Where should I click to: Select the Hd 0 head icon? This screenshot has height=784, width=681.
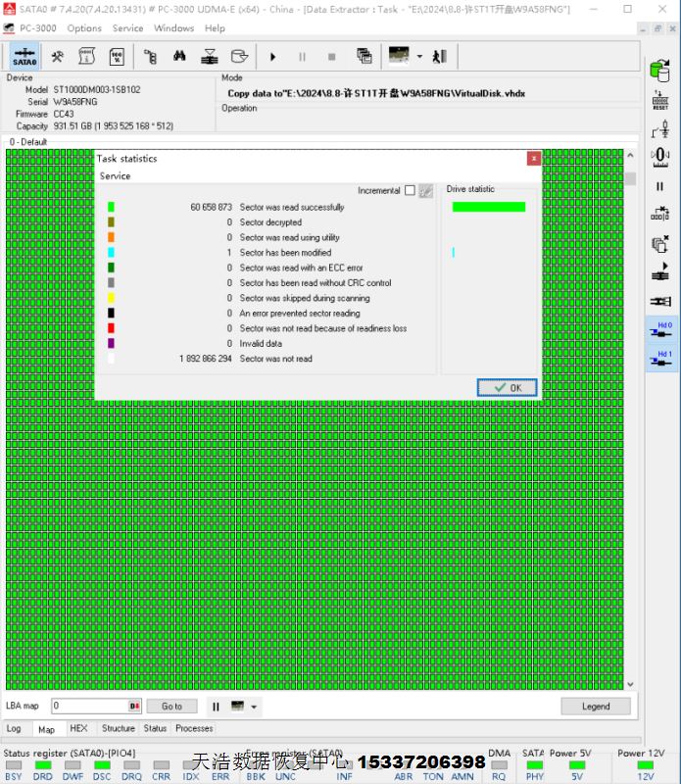pos(661,329)
